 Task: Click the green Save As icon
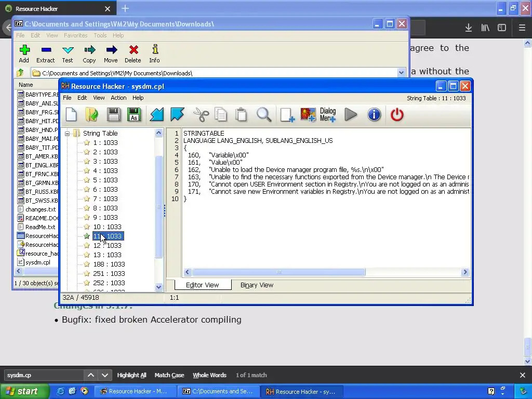[134, 114]
